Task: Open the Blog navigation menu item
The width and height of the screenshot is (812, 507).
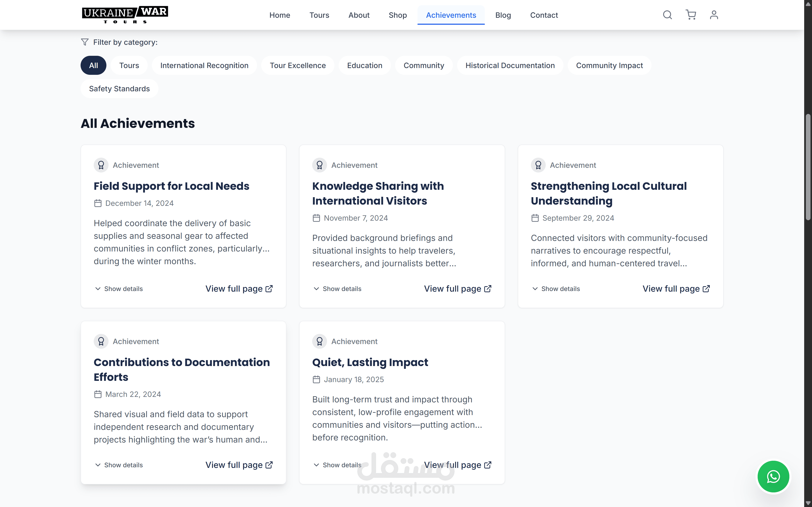Action: pyautogui.click(x=503, y=15)
